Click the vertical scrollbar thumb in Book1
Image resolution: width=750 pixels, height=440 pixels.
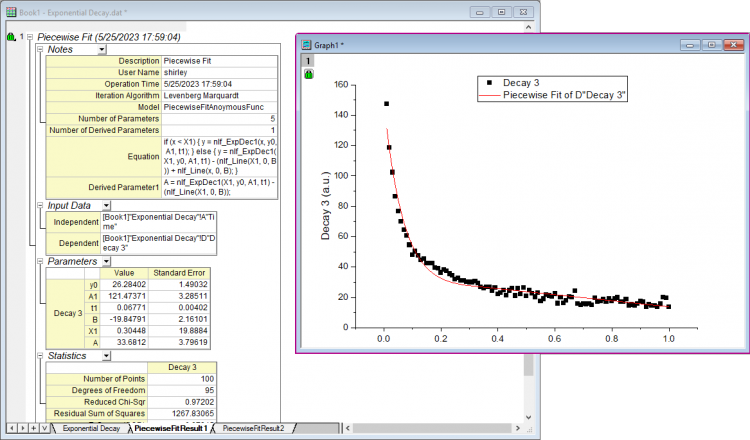(x=528, y=365)
